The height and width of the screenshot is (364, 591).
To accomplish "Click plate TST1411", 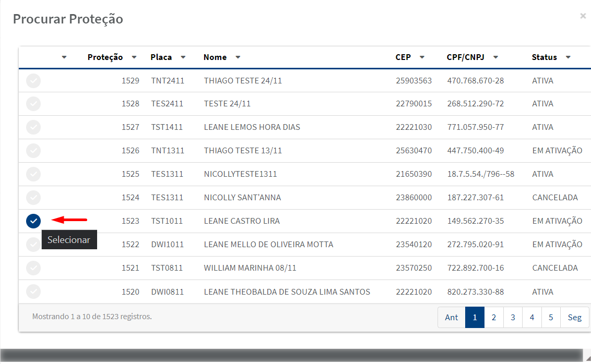I will (x=167, y=127).
